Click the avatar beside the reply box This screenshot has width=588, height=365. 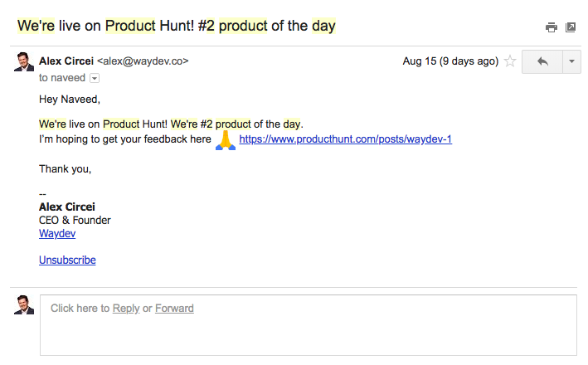click(x=24, y=304)
